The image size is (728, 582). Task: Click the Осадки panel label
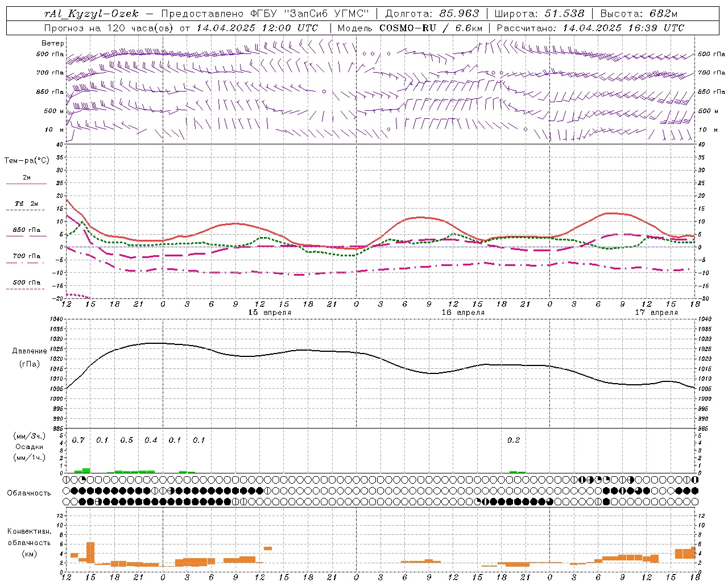tap(29, 447)
